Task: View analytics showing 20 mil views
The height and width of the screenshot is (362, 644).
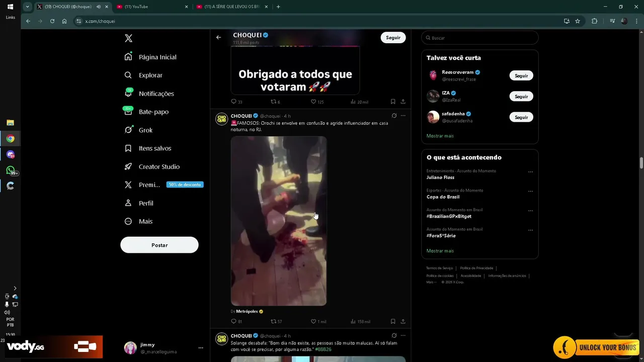Action: [x=359, y=102]
